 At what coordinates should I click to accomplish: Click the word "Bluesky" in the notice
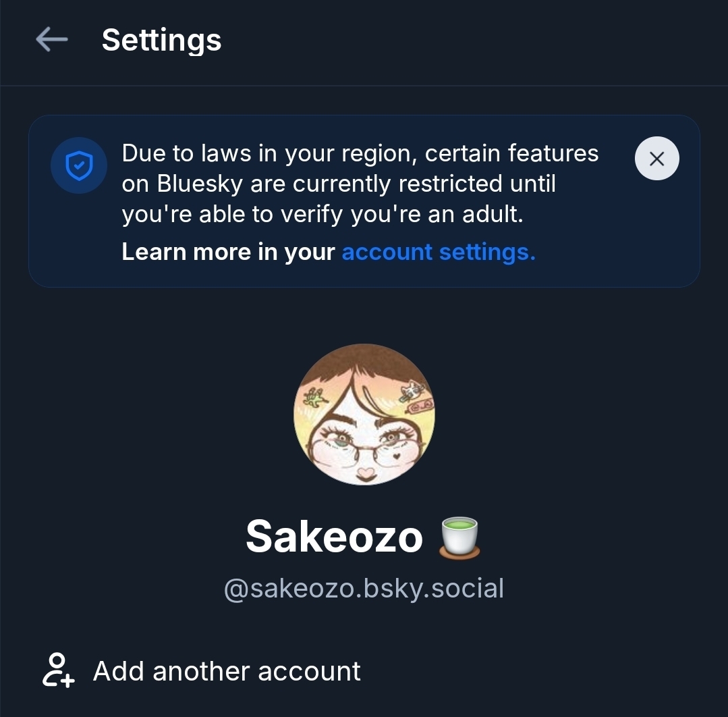click(199, 184)
